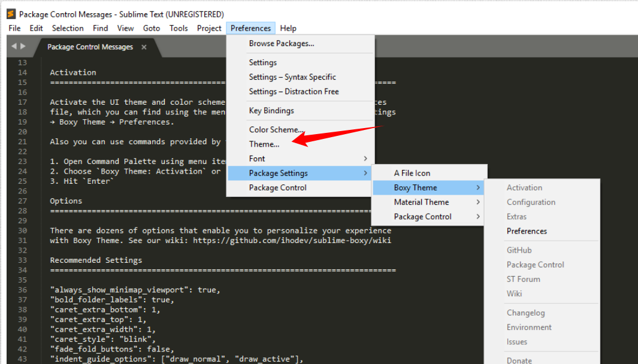Open Key Bindings from the menu

click(x=271, y=111)
